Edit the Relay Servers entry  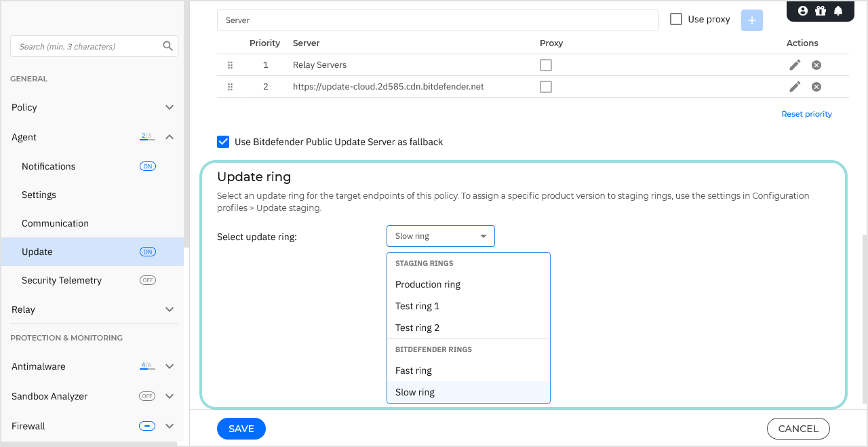[x=795, y=65]
